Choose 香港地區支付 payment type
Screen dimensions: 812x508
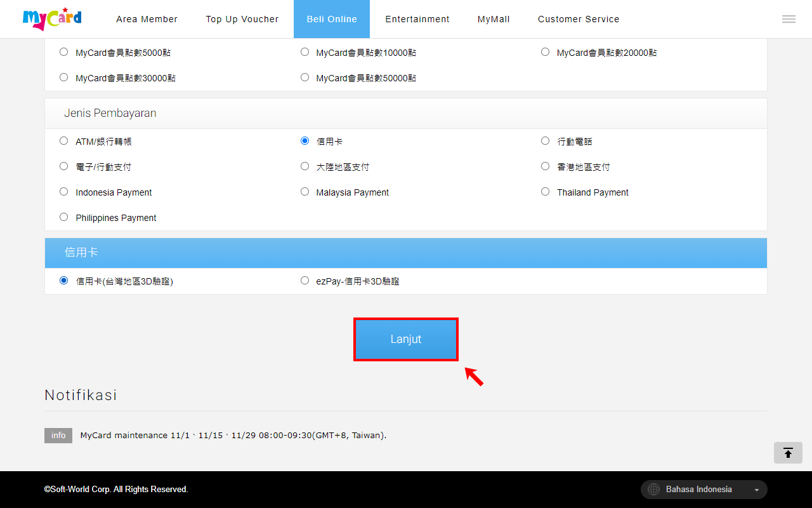pyautogui.click(x=545, y=166)
